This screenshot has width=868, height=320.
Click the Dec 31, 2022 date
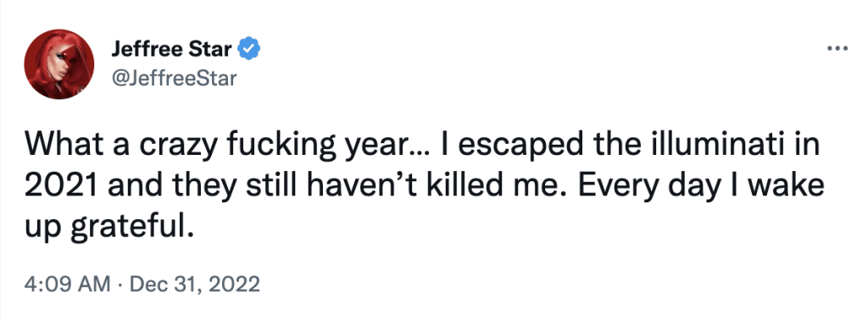[x=196, y=285]
